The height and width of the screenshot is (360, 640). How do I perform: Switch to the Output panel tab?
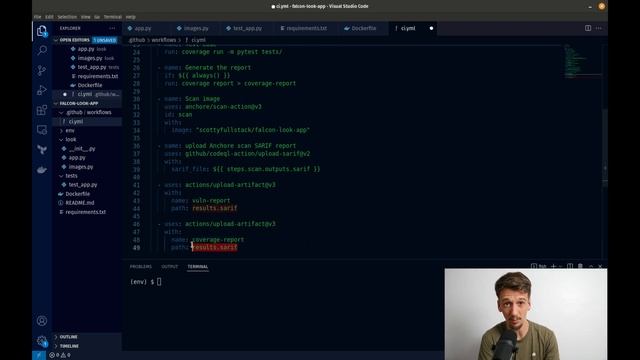169,267
